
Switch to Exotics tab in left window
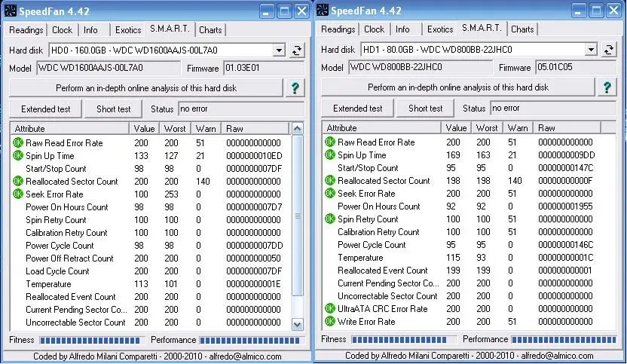[128, 30]
